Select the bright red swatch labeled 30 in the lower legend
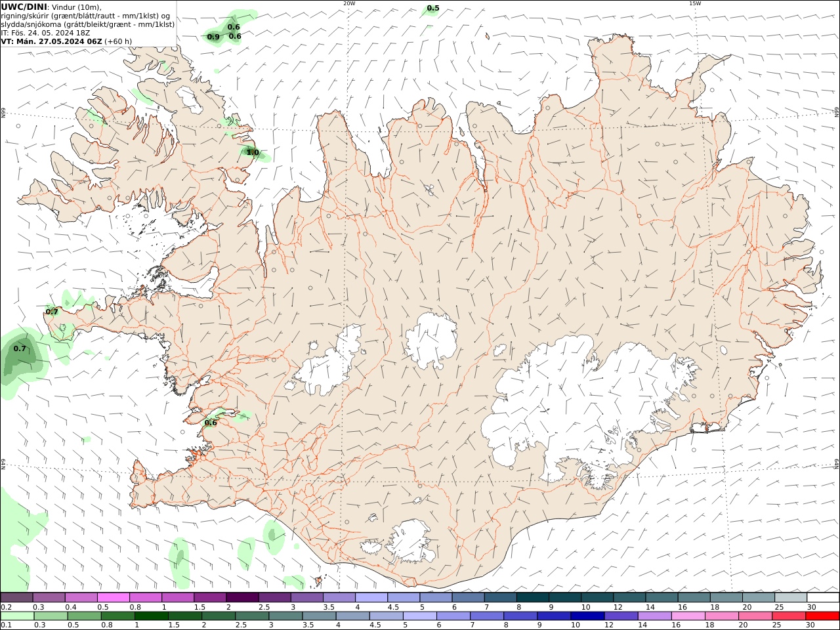The width and height of the screenshot is (840, 630). pos(822,616)
